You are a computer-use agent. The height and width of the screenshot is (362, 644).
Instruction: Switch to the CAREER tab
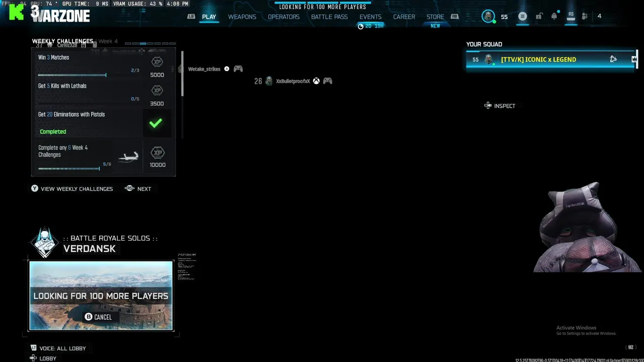tap(404, 17)
